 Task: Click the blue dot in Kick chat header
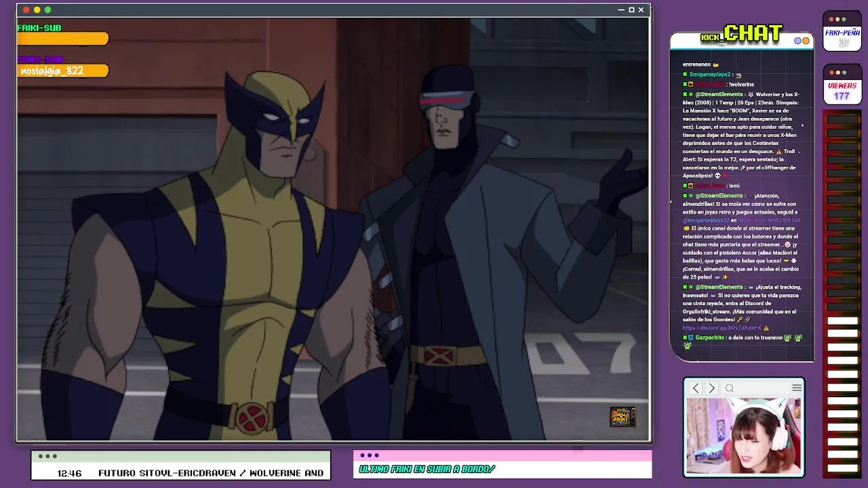pyautogui.click(x=798, y=41)
